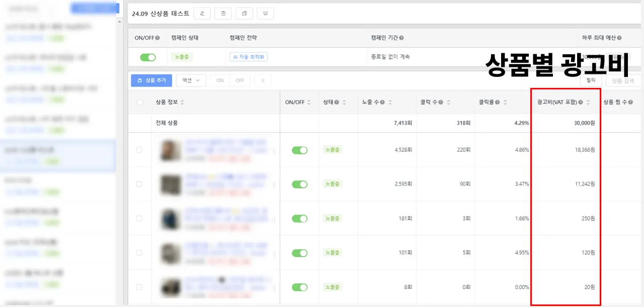This screenshot has width=644, height=307.
Task: Click the copy campaign icon
Action: point(244,14)
